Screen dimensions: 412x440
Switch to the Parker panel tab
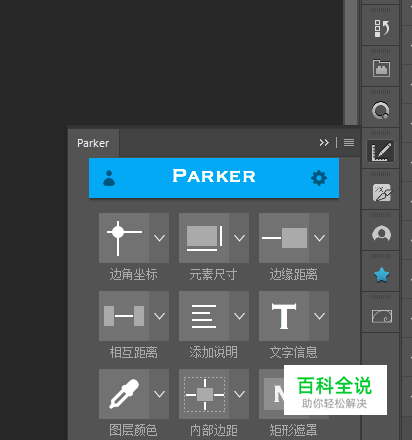point(93,143)
